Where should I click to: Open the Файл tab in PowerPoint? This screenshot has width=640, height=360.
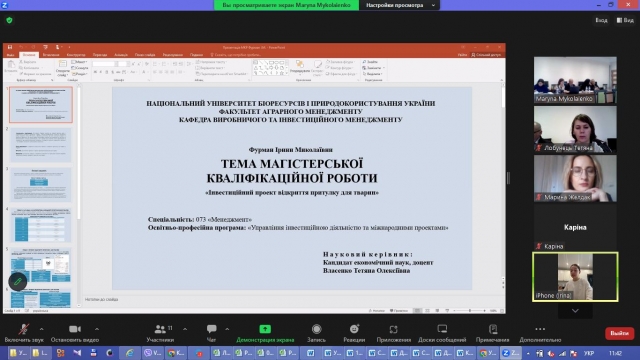tap(11, 55)
